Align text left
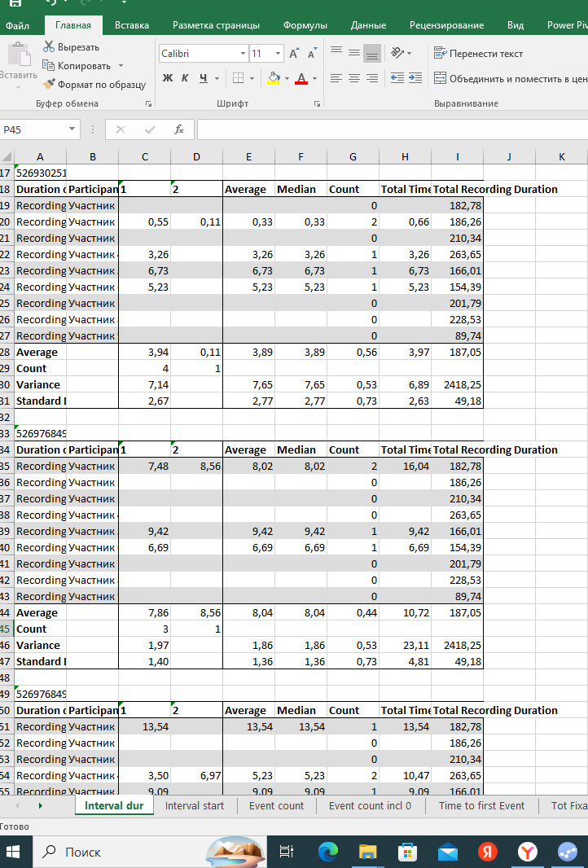588x868 pixels. point(336,78)
